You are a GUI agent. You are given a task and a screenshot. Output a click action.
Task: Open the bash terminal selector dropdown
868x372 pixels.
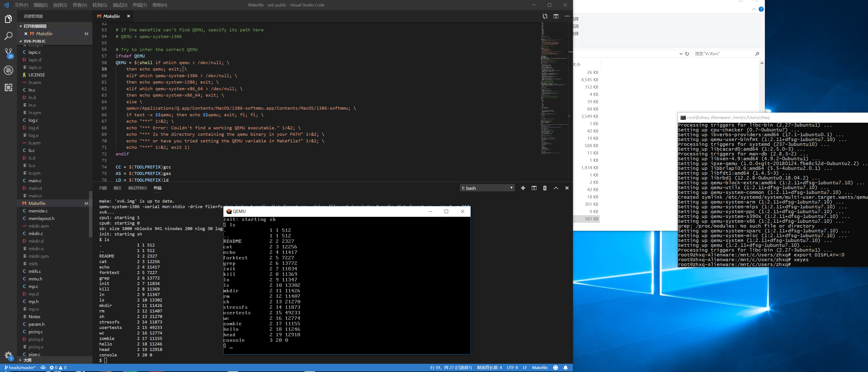tap(487, 188)
